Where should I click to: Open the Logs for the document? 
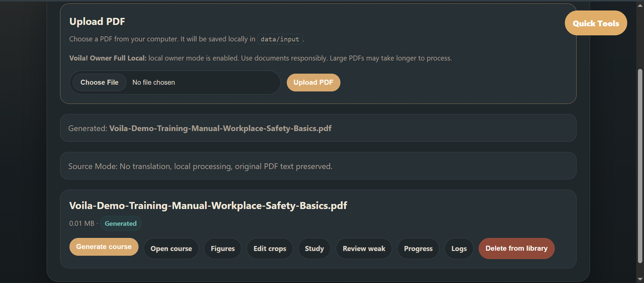(x=459, y=249)
